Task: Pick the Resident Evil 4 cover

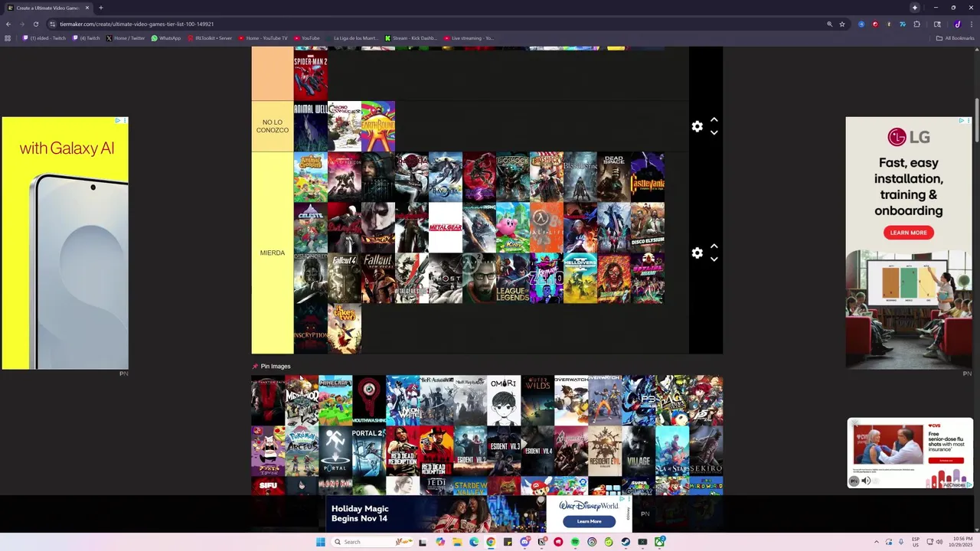Action: 537,451
